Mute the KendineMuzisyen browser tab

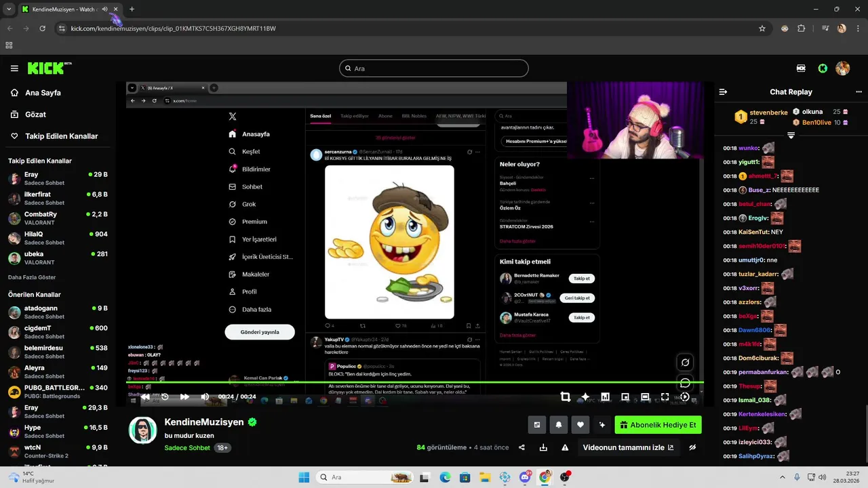click(x=104, y=9)
